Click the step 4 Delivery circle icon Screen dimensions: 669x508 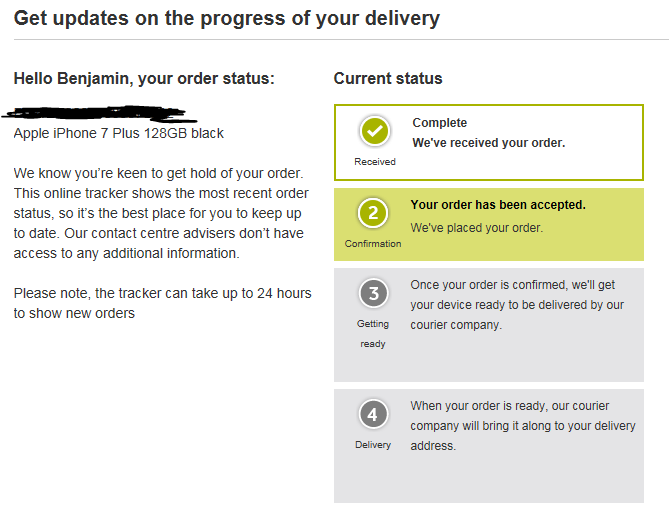[372, 414]
